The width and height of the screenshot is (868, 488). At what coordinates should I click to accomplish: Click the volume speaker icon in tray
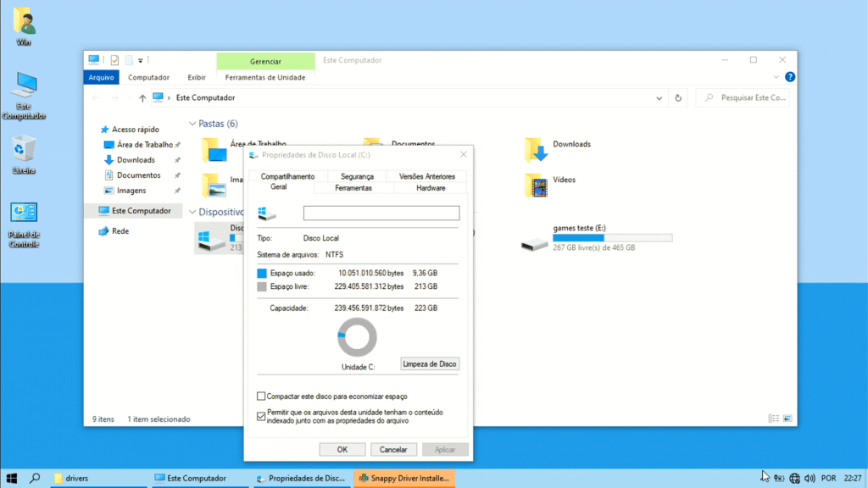(810, 479)
